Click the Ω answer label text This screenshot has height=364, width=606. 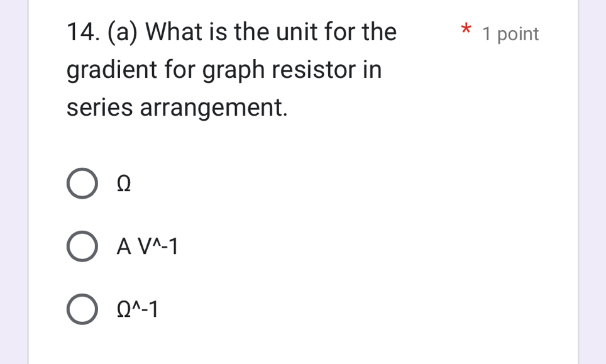pyautogui.click(x=124, y=184)
